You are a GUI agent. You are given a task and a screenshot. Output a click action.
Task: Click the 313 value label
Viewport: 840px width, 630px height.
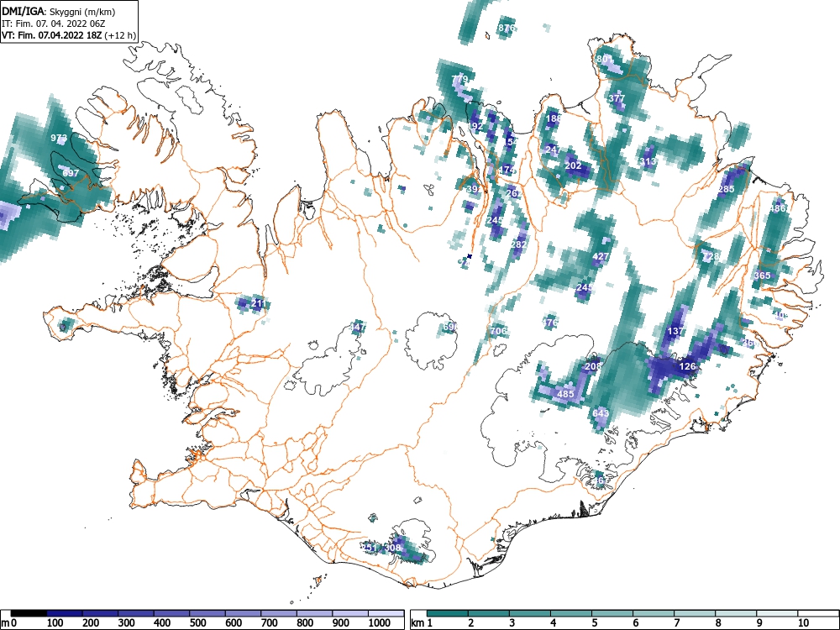coord(648,161)
